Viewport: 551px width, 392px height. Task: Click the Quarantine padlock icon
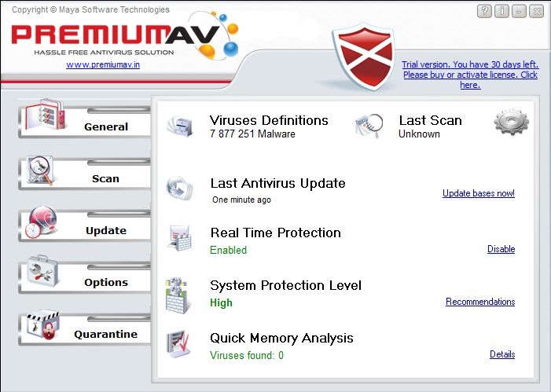(x=42, y=325)
